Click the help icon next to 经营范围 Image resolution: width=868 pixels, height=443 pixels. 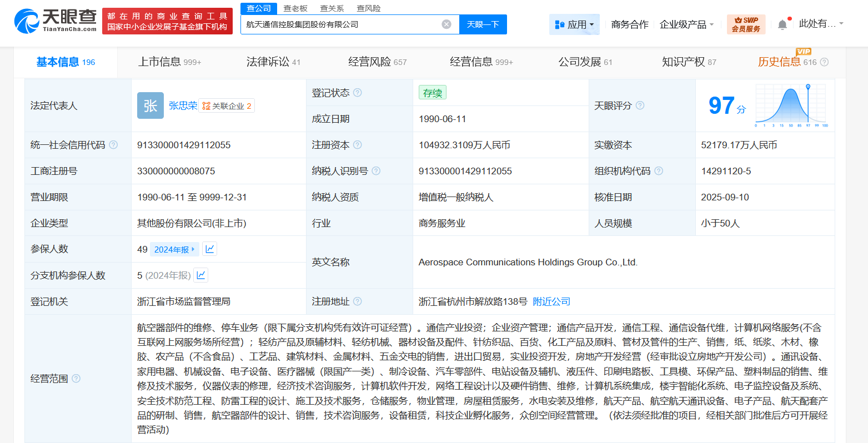(76, 379)
